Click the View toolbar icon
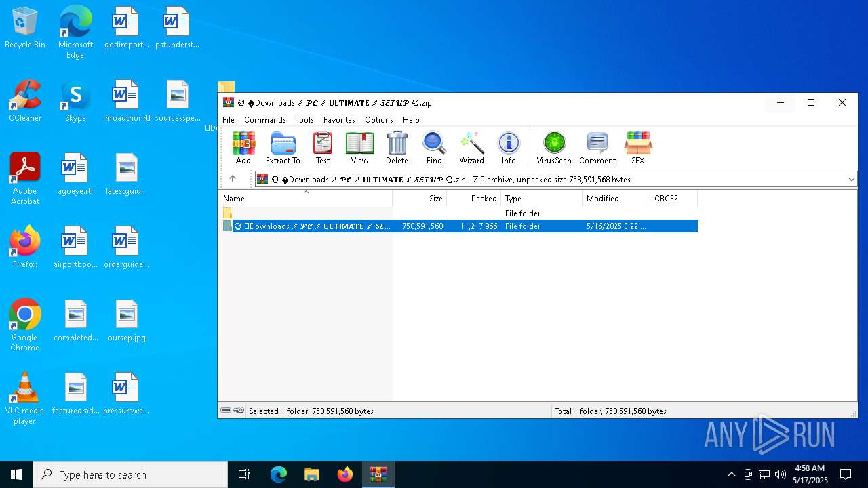 coord(359,148)
